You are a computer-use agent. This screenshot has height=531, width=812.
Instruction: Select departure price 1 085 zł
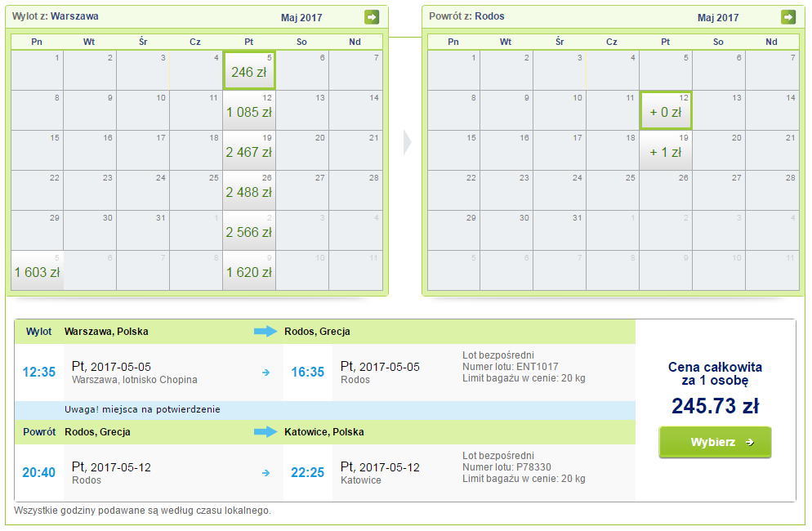coord(249,110)
